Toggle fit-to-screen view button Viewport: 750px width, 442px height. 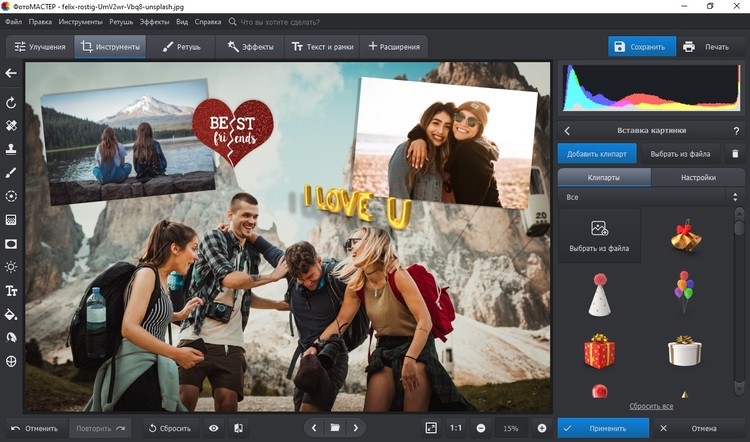tap(431, 428)
